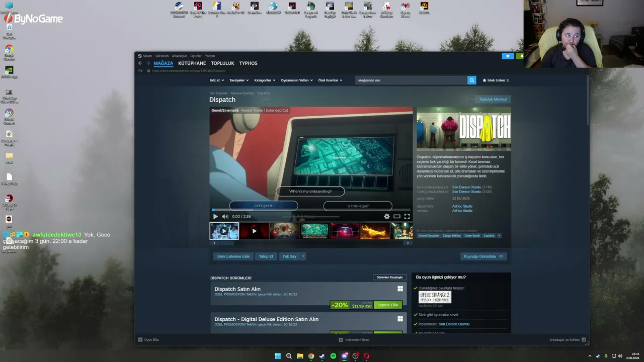Expand the Özel Kısımlar dropdown
The height and width of the screenshot is (362, 644).
click(x=330, y=80)
